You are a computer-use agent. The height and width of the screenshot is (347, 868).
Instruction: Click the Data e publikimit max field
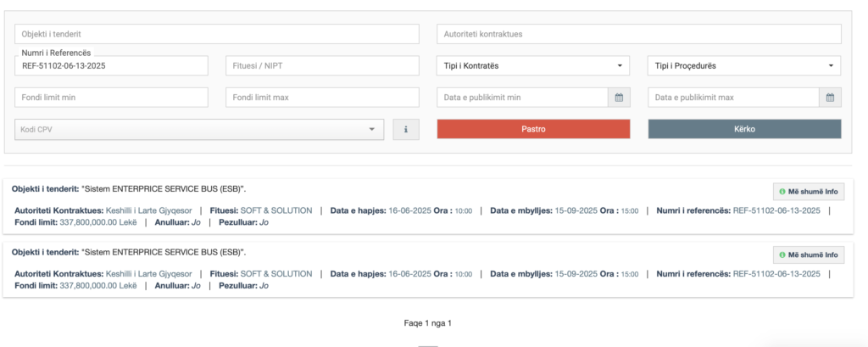tap(733, 98)
